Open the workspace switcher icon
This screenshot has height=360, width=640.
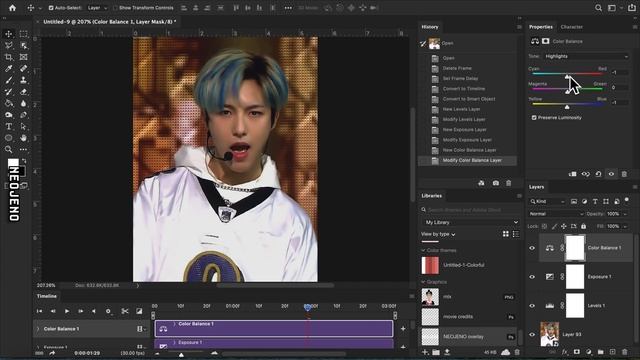(x=612, y=8)
